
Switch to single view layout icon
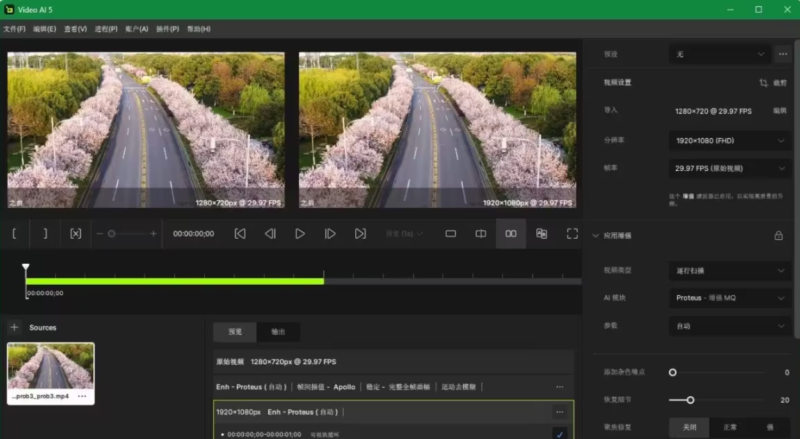click(451, 233)
